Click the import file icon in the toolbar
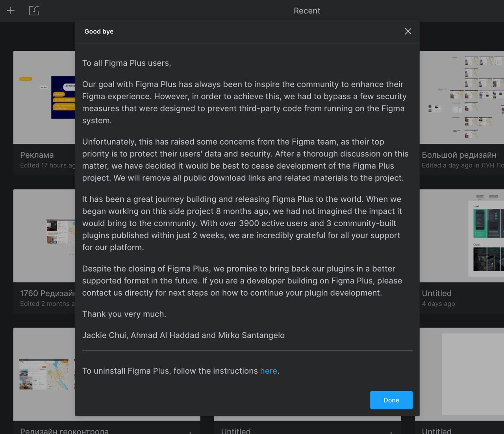This screenshot has height=434, width=504. tap(34, 11)
